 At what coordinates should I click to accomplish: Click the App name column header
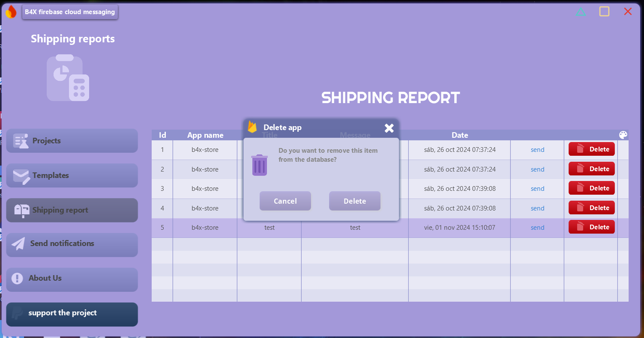205,135
